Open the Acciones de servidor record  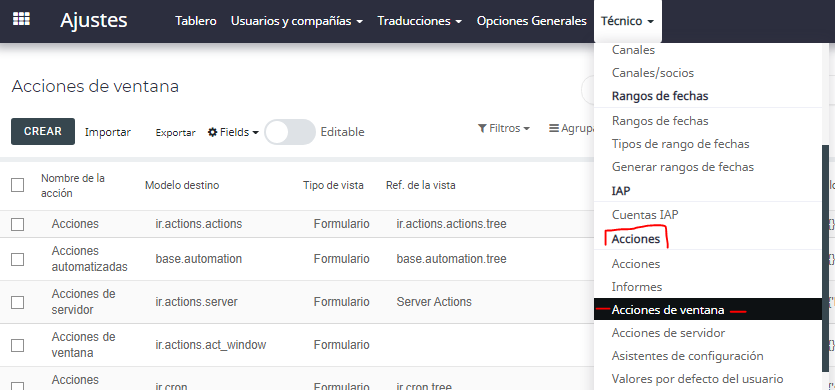pos(84,302)
